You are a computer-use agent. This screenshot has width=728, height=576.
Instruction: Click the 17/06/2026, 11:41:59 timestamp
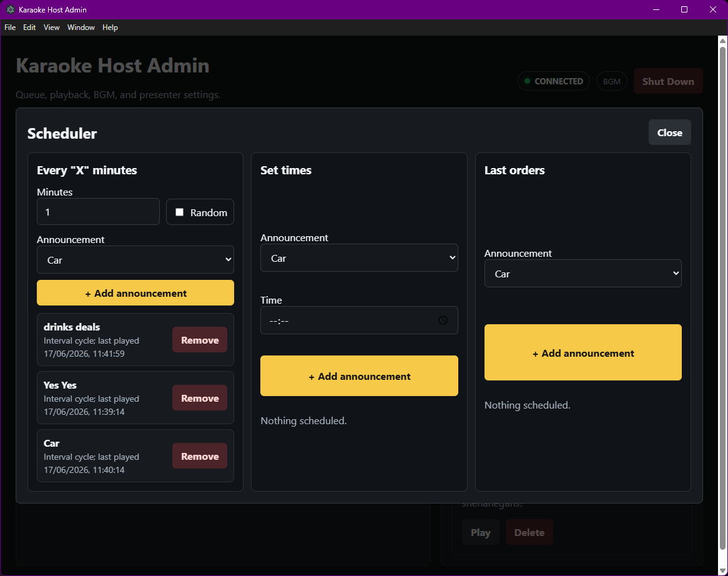tap(84, 354)
